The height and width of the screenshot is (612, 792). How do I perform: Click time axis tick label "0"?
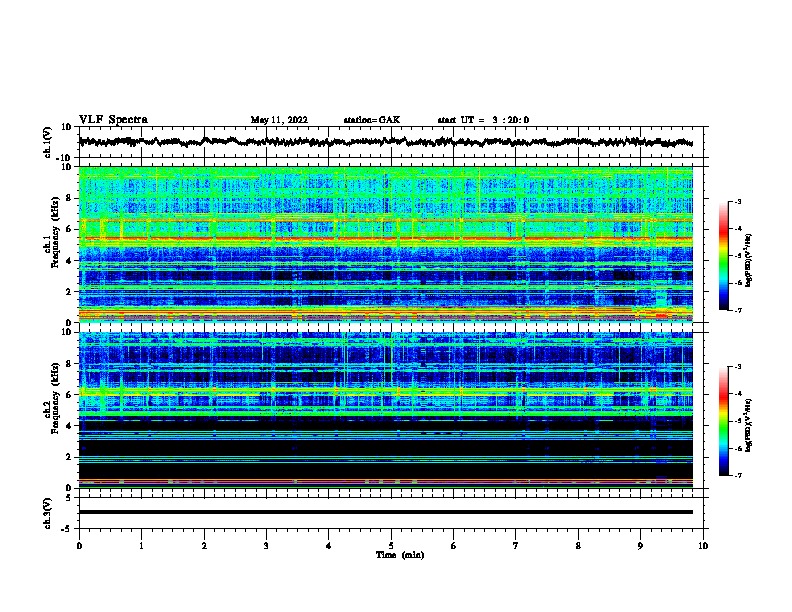pyautogui.click(x=79, y=545)
